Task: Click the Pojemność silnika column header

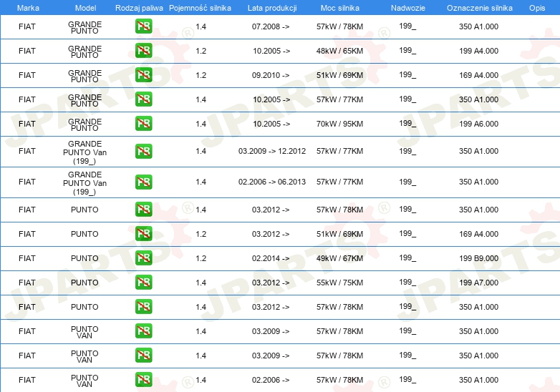Action: click(200, 8)
